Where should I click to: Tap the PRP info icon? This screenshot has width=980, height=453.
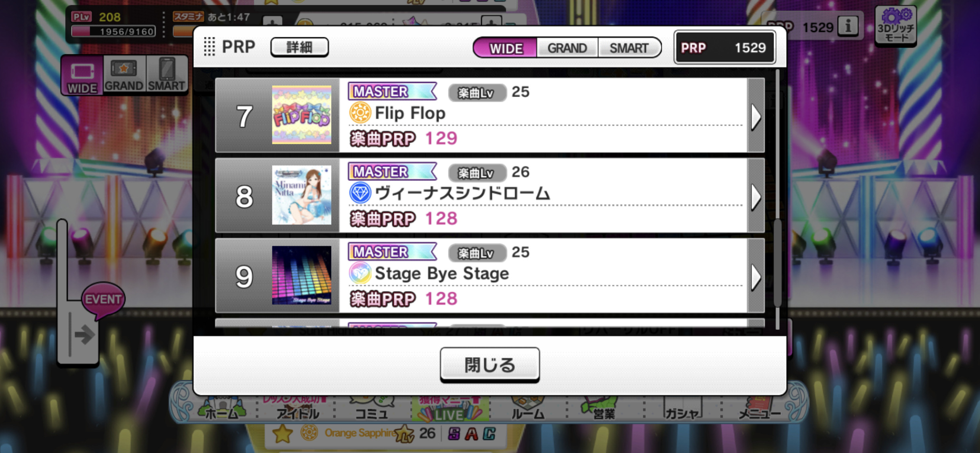point(848,27)
